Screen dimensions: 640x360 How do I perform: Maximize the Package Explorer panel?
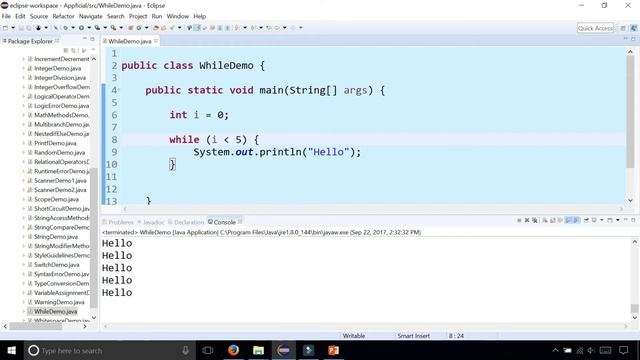[92, 39]
